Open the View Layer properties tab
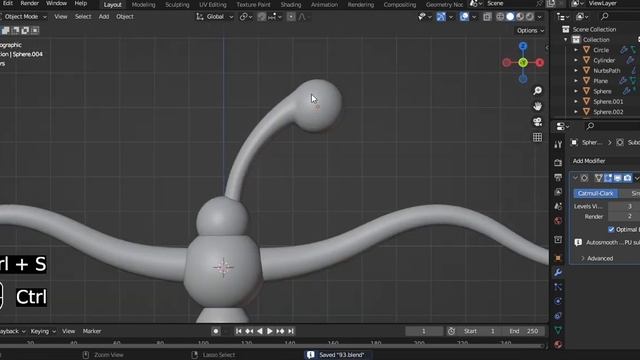 click(558, 192)
